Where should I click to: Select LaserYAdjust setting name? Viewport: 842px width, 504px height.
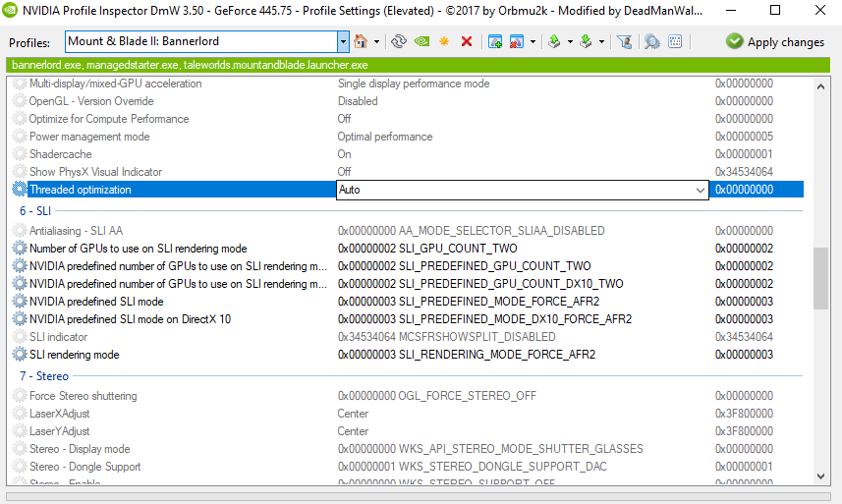pos(59,431)
